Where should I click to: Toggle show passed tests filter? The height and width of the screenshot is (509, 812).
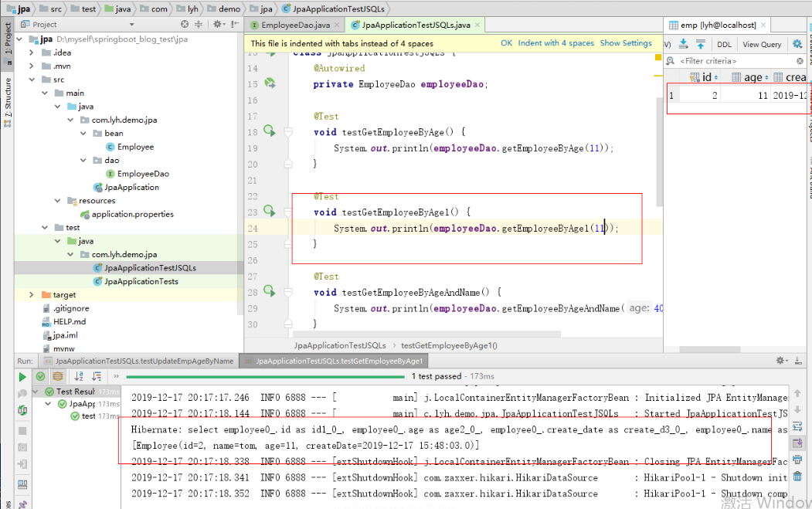tap(40, 376)
